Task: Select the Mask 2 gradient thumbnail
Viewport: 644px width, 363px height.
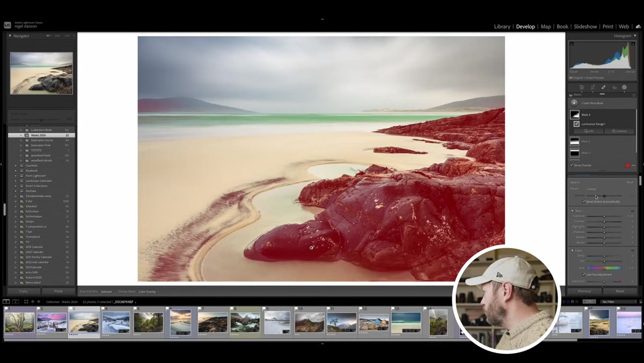Action: (x=574, y=153)
